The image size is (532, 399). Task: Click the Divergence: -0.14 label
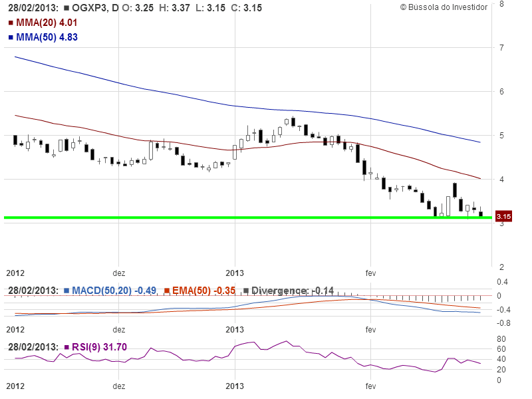(x=293, y=291)
